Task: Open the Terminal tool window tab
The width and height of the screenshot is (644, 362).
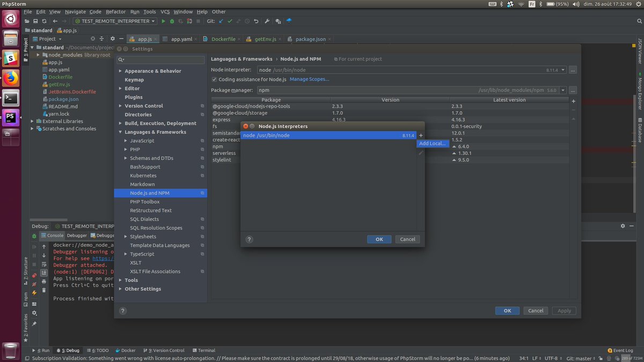Action: (x=203, y=350)
